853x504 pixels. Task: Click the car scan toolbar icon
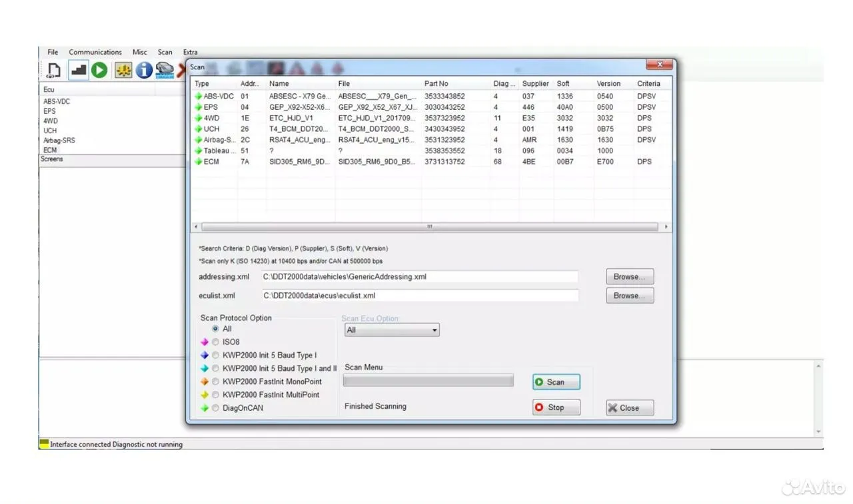[164, 70]
